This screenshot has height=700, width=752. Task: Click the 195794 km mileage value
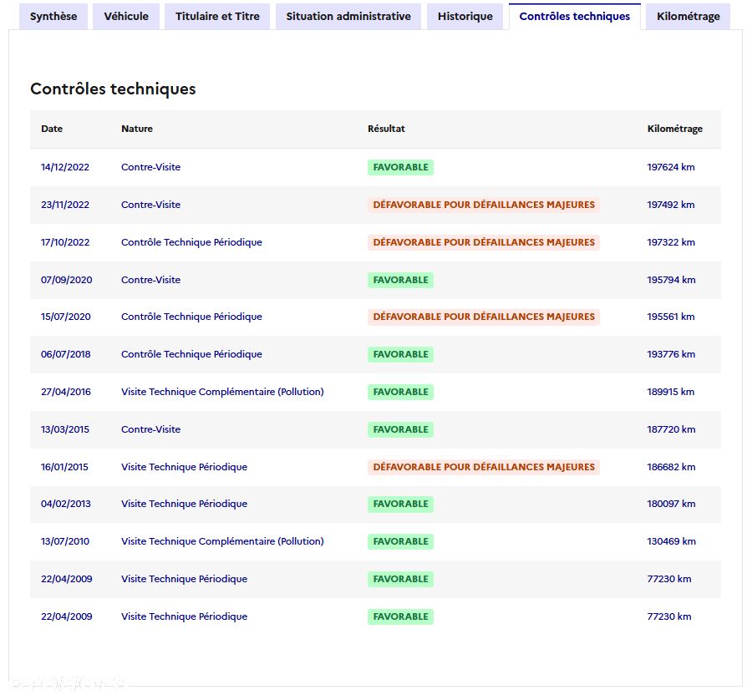coord(671,280)
